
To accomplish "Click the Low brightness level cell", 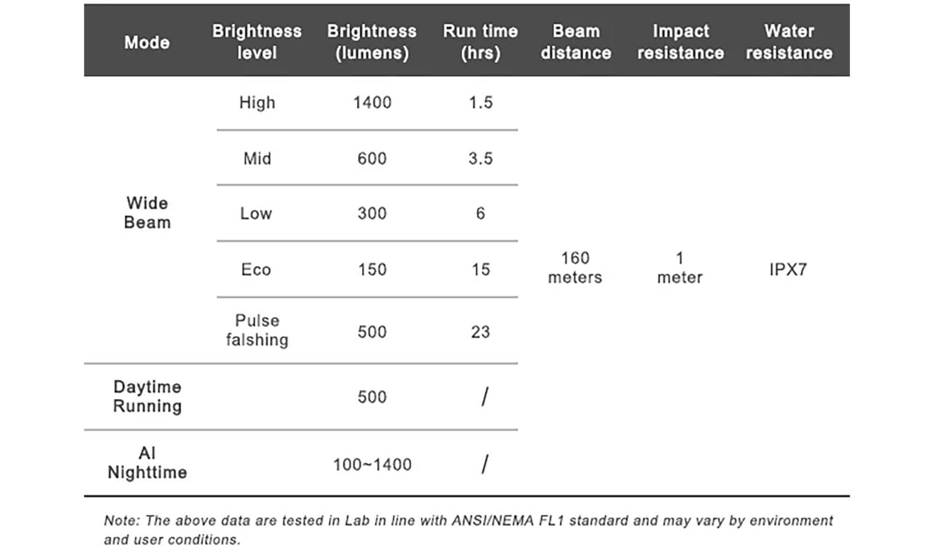I will click(256, 213).
